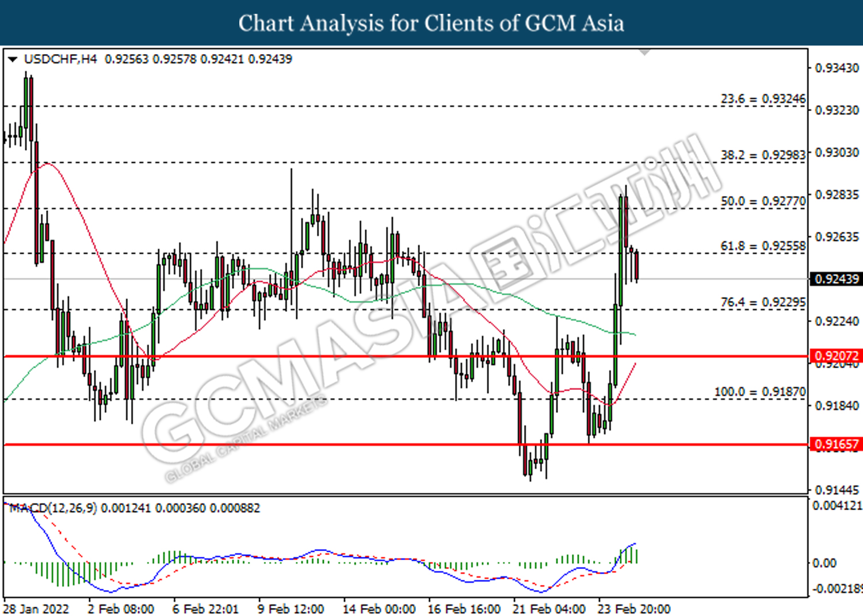Click the 0.93230 price axis value
863x616 pixels.
[837, 110]
